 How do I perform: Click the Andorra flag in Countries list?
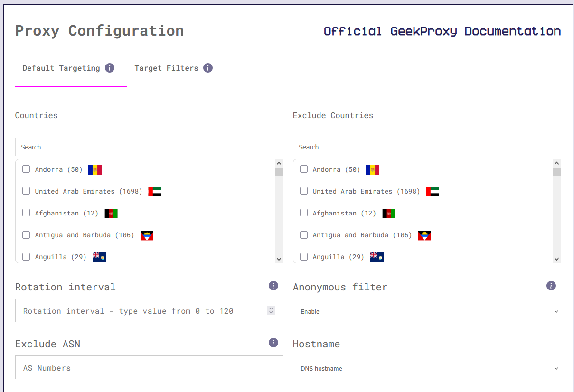94,169
